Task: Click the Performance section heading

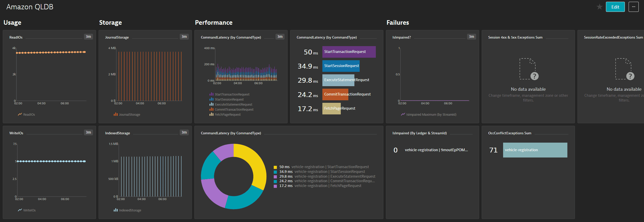Action: pyautogui.click(x=214, y=23)
